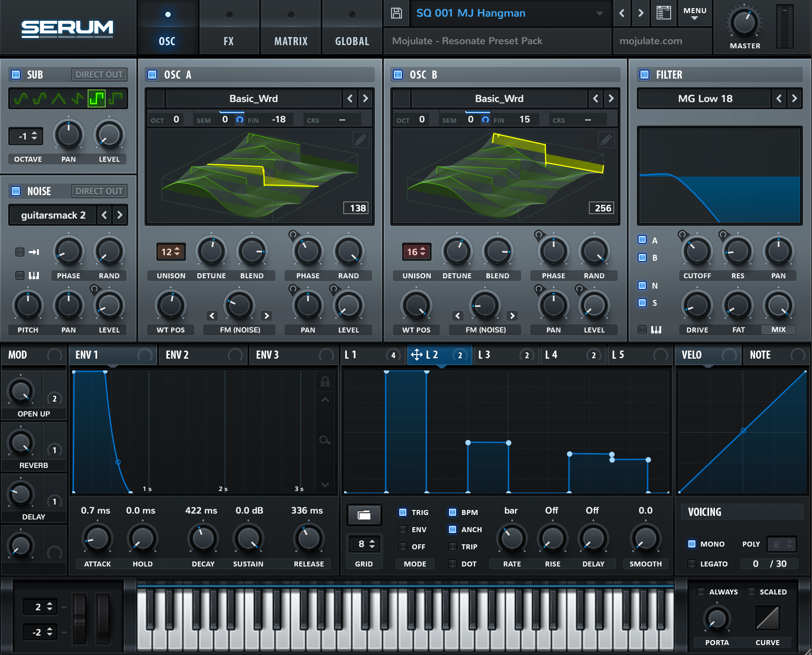This screenshot has height=655, width=812.
Task: Select next noise sample
Action: coord(120,215)
